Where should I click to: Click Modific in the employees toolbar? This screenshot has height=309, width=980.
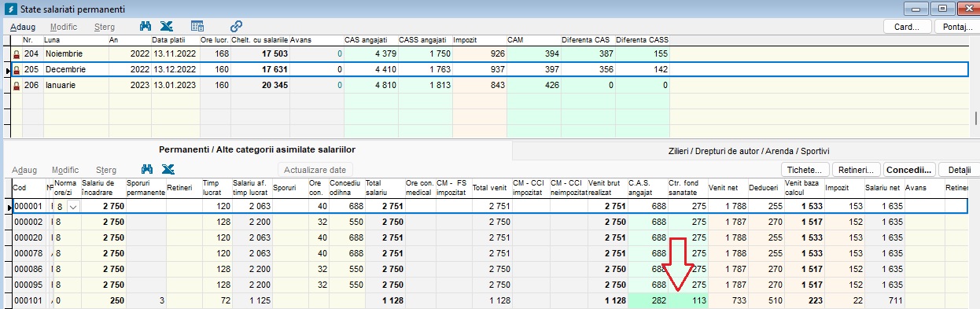65,169
